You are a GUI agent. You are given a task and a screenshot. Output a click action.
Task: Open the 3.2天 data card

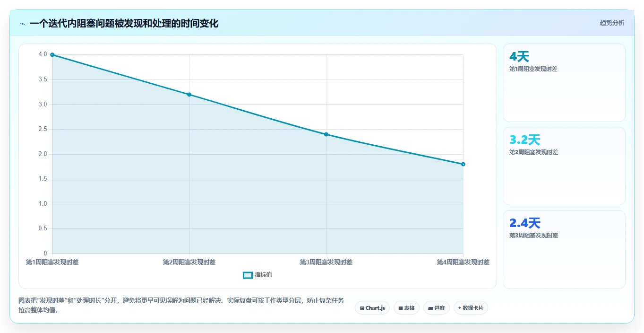(x=564, y=166)
